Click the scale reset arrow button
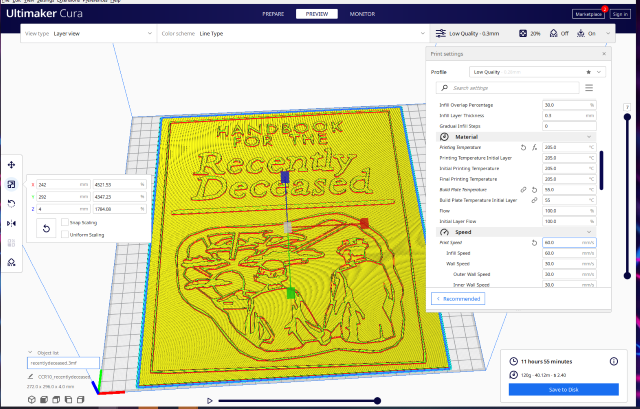 tap(46, 228)
